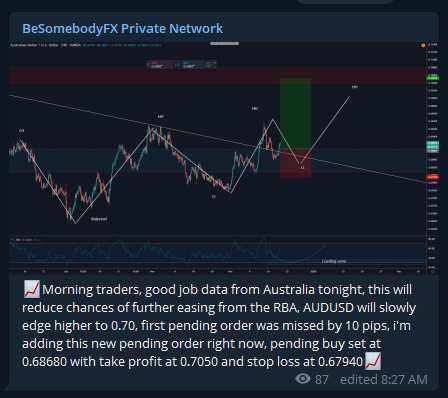Collapse the buy/sell panel arrows
Viewport: 448px width, 398px height.
pos(215,64)
